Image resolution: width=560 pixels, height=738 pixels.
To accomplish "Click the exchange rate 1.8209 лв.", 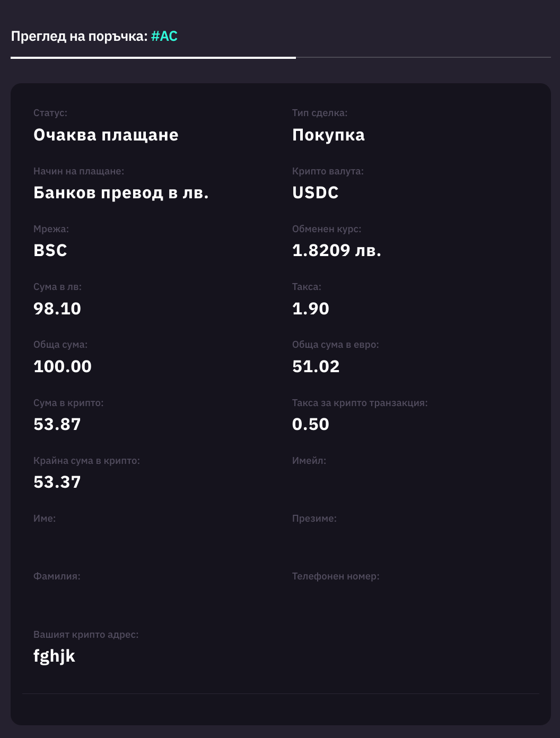I will click(337, 251).
